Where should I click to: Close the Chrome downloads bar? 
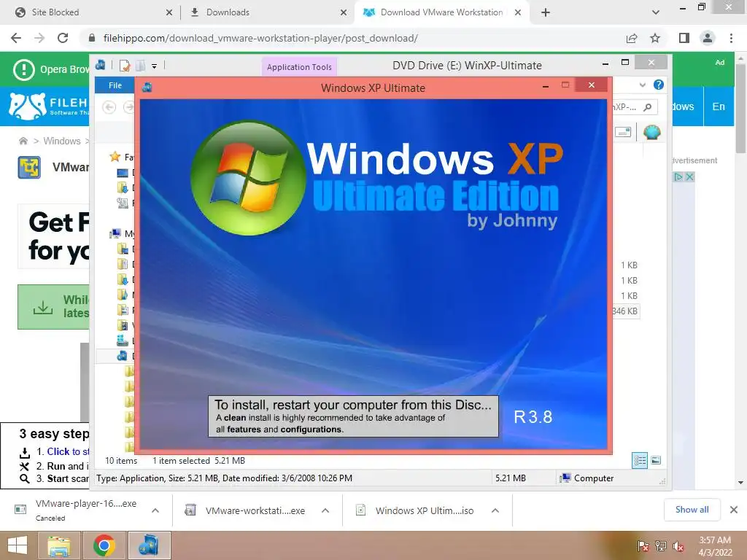tap(734, 510)
